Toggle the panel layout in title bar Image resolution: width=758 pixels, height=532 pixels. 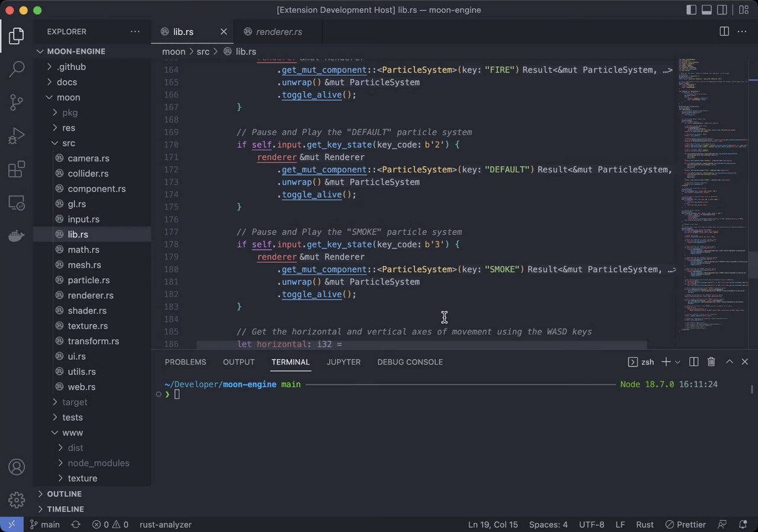point(706,10)
